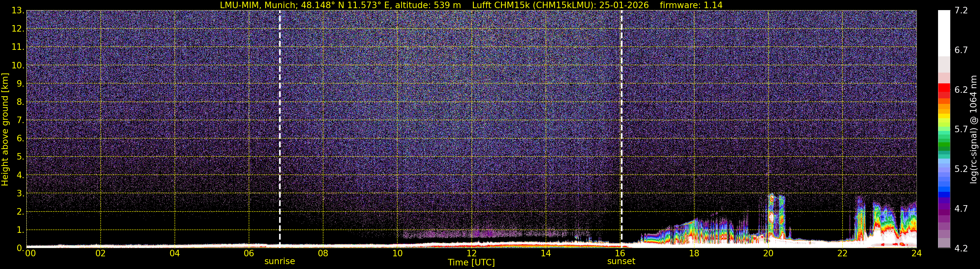The height and width of the screenshot is (269, 980).
Task: Click the time axis tick "22"
Action: pyautogui.click(x=842, y=253)
